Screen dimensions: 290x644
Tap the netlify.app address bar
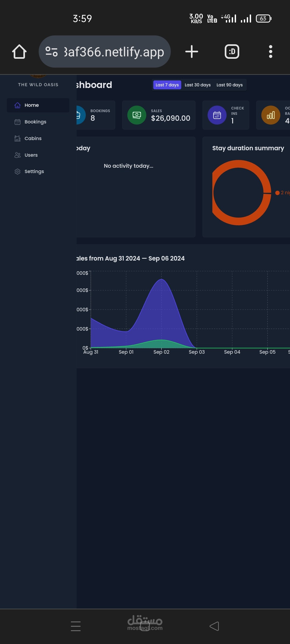tap(105, 52)
